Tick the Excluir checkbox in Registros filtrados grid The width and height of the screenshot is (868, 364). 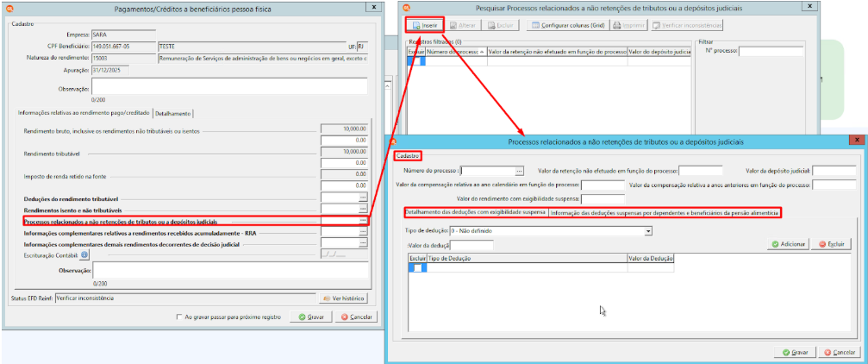coord(416,62)
